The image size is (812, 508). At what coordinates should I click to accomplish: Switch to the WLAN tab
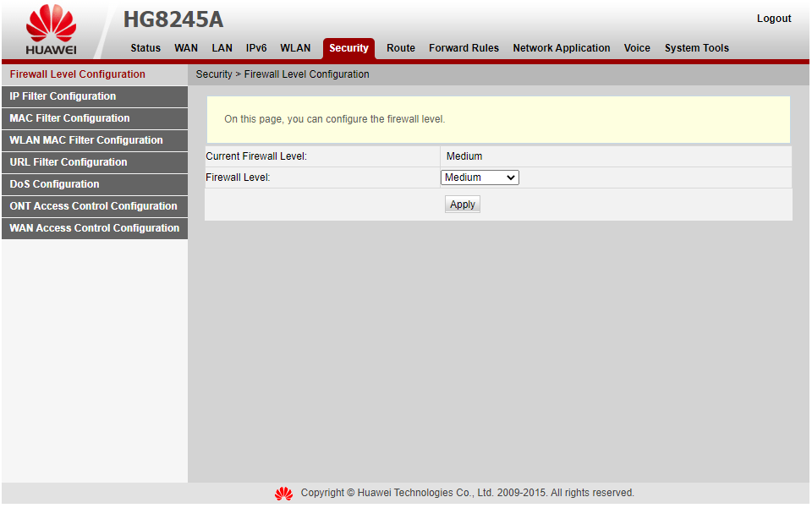tap(295, 48)
